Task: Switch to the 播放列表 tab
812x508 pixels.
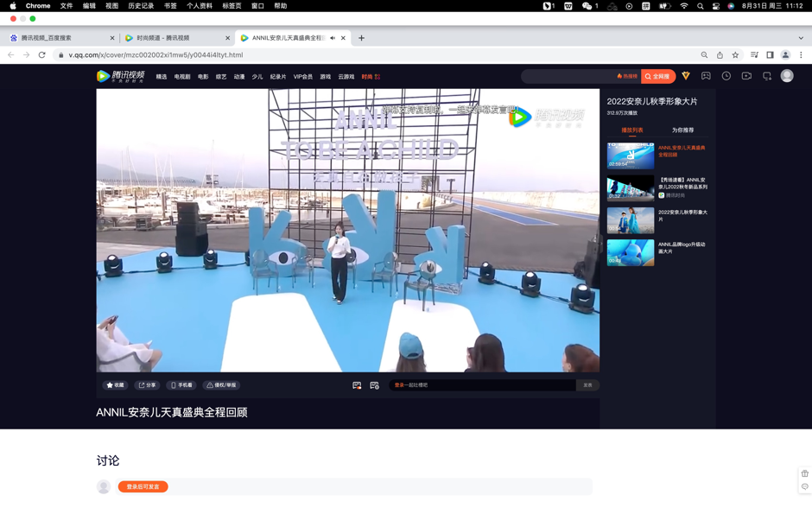Action: (x=632, y=130)
